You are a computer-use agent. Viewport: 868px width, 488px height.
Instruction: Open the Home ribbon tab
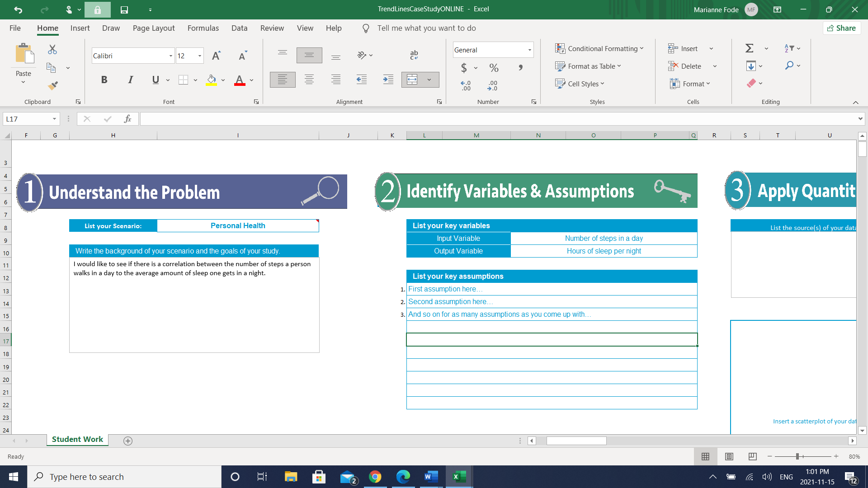click(x=47, y=28)
